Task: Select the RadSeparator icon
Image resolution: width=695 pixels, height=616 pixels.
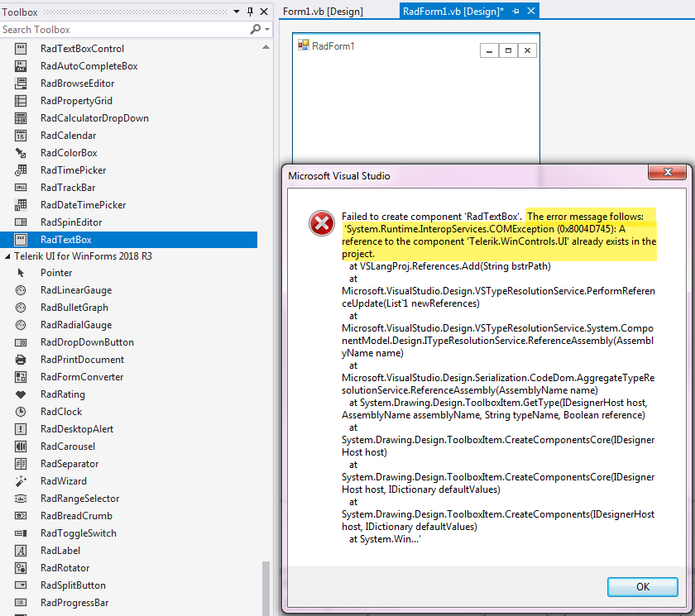Action: pyautogui.click(x=21, y=464)
